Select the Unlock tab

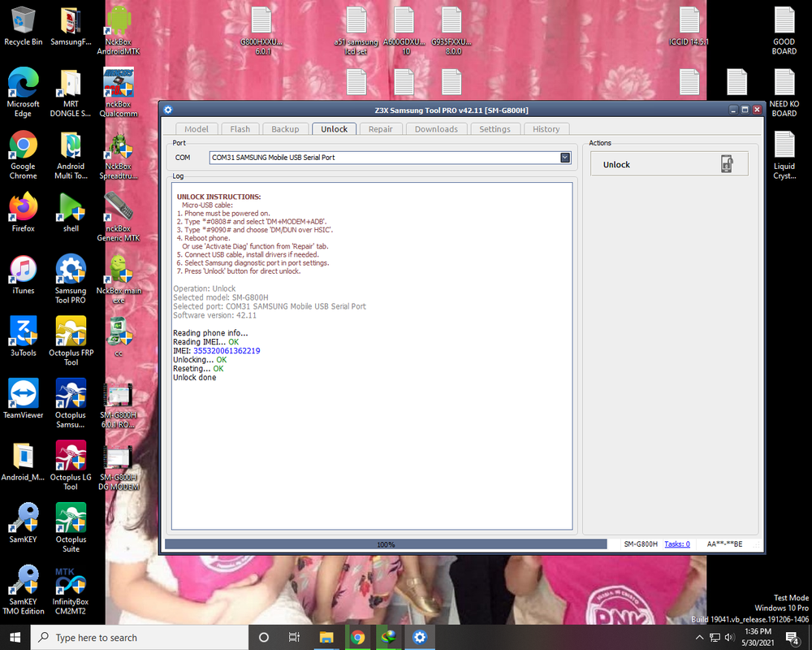(334, 129)
